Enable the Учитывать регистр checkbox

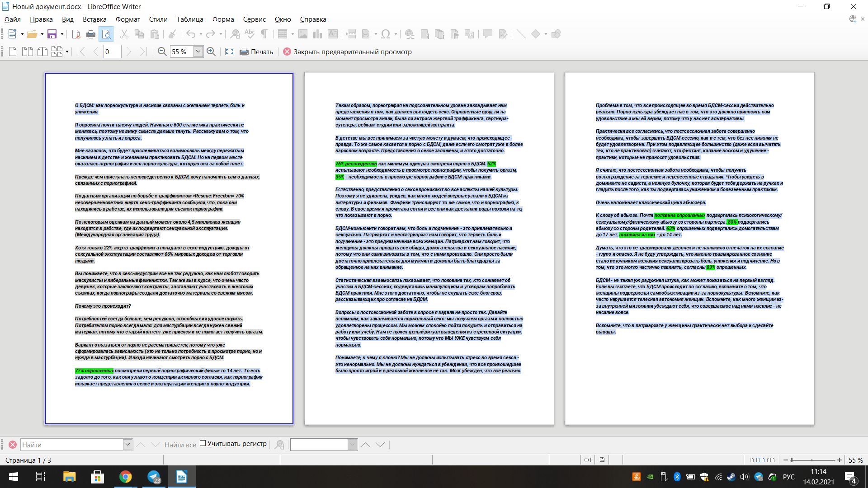click(x=203, y=443)
